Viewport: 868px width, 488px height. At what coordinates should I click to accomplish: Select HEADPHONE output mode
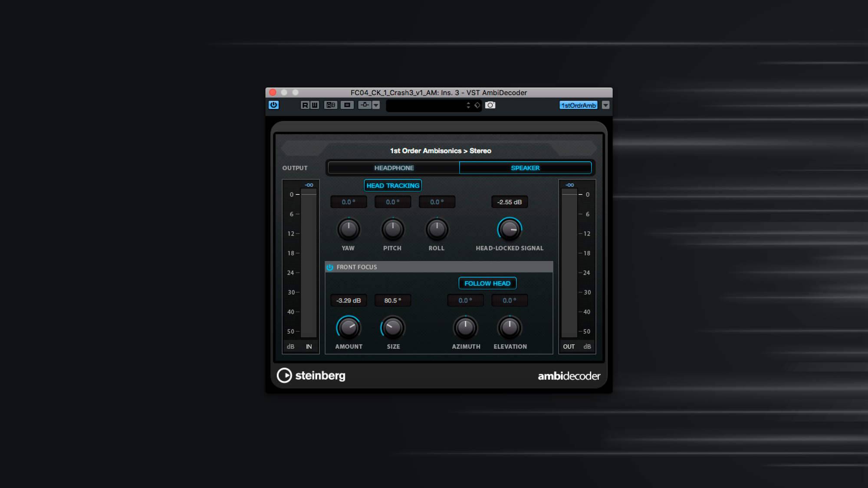[394, 168]
